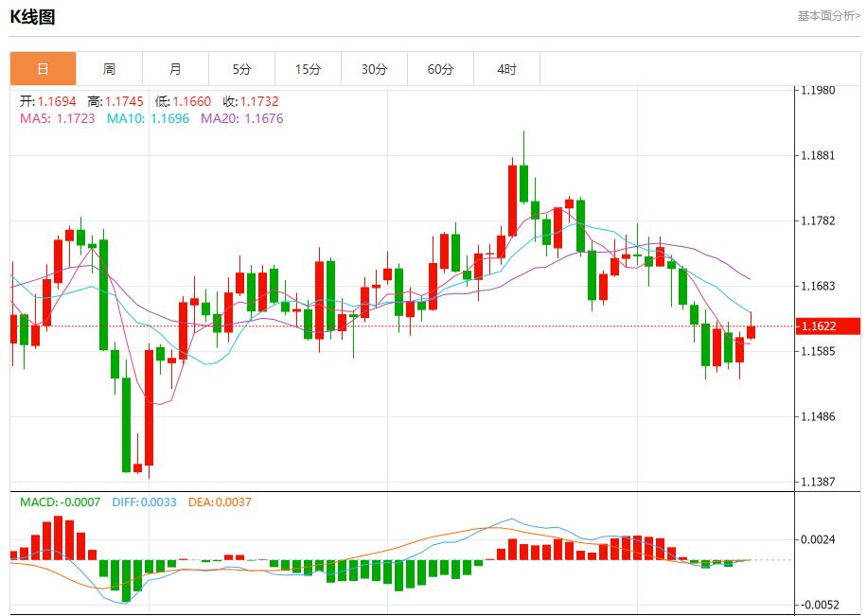Switch to the 4时 four-hour tab
867x616 pixels.
click(x=507, y=68)
